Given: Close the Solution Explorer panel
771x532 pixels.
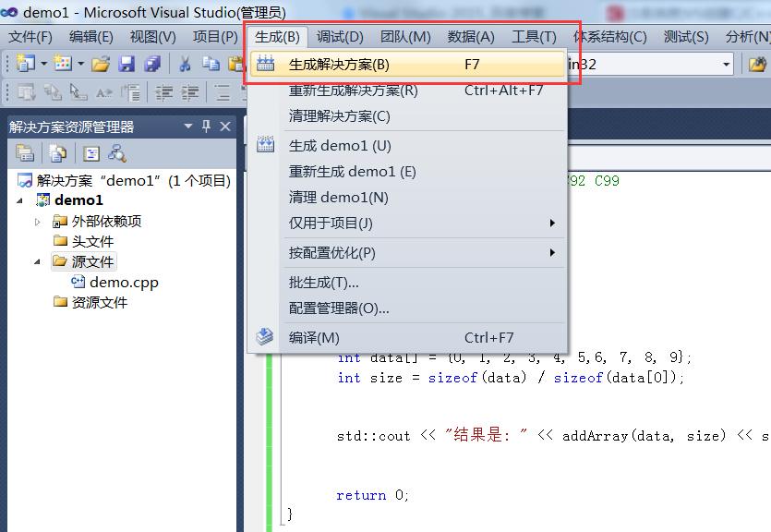Looking at the screenshot, I should pos(225,127).
